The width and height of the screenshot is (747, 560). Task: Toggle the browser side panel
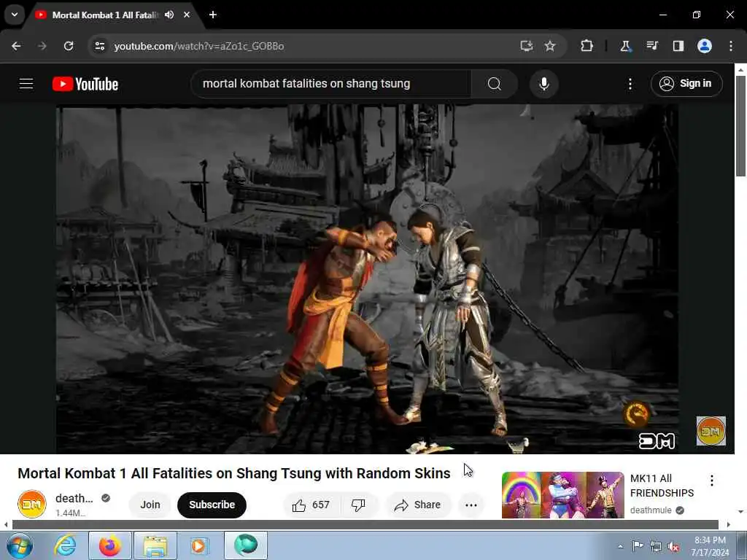pos(678,46)
